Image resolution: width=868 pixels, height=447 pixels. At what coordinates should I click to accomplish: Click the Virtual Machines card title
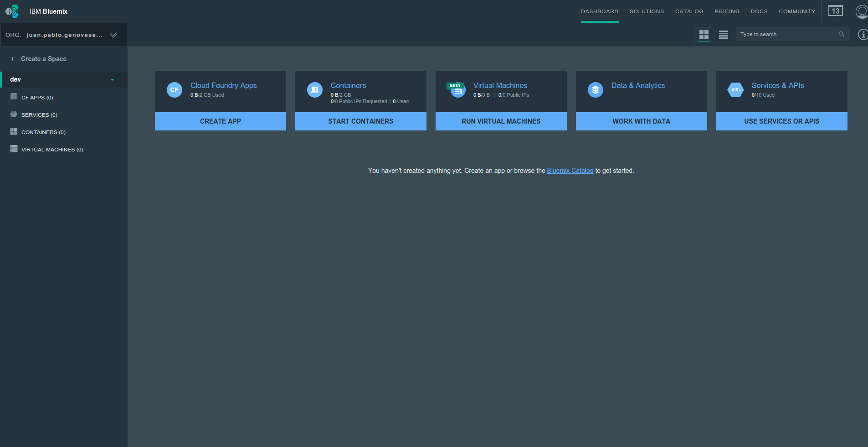[x=500, y=86]
